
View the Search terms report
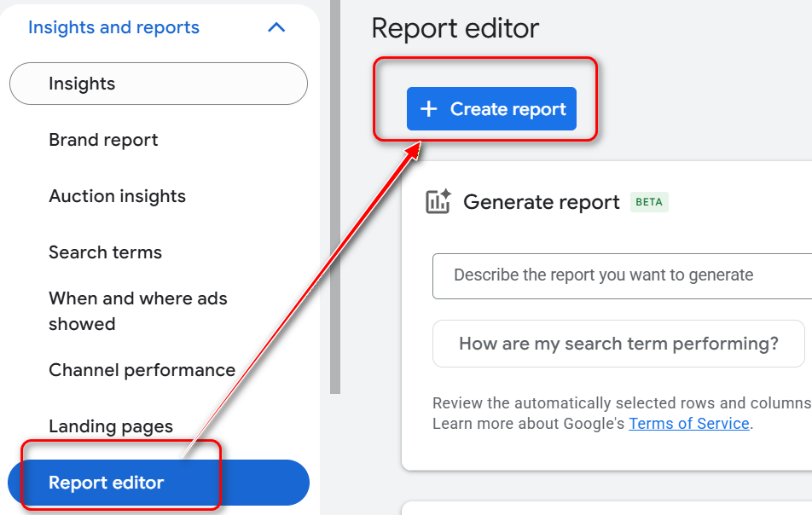(x=105, y=252)
